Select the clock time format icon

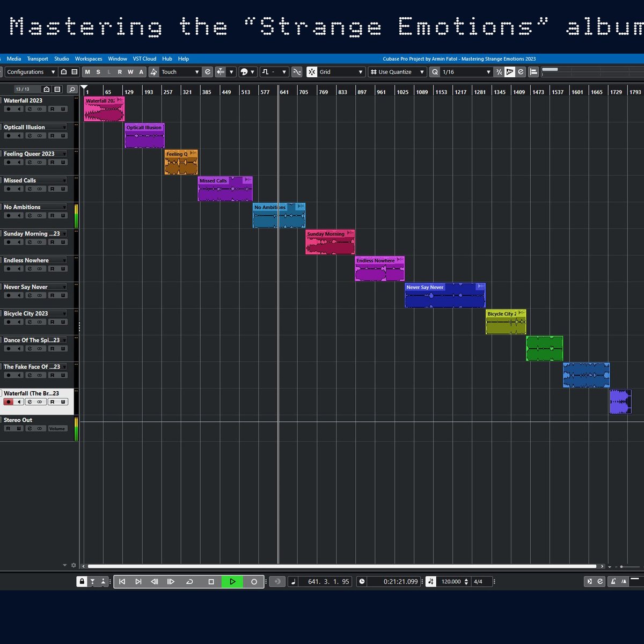click(362, 581)
